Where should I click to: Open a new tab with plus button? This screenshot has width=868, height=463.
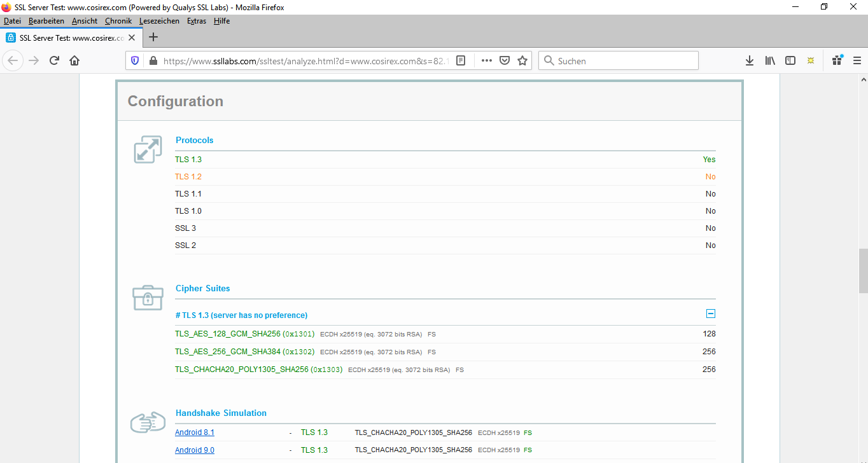click(x=153, y=37)
